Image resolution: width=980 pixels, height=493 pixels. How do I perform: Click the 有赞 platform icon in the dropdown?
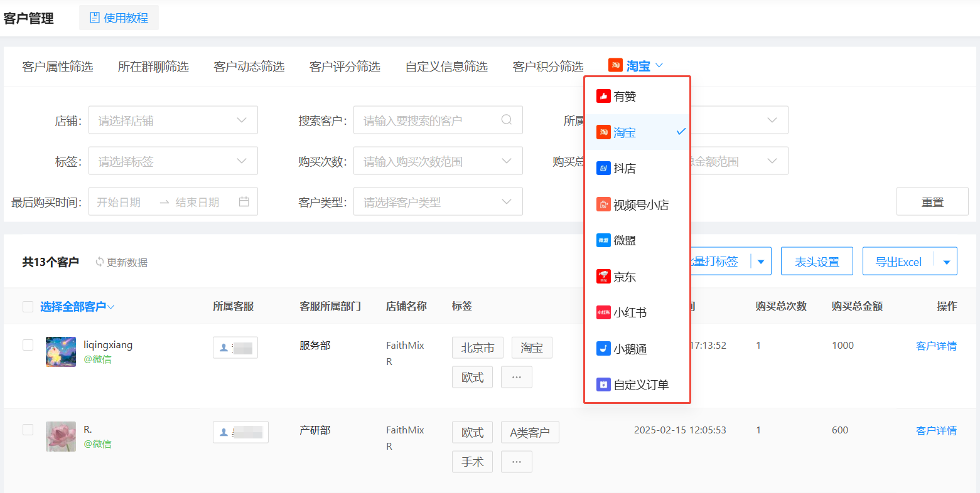[x=603, y=96]
